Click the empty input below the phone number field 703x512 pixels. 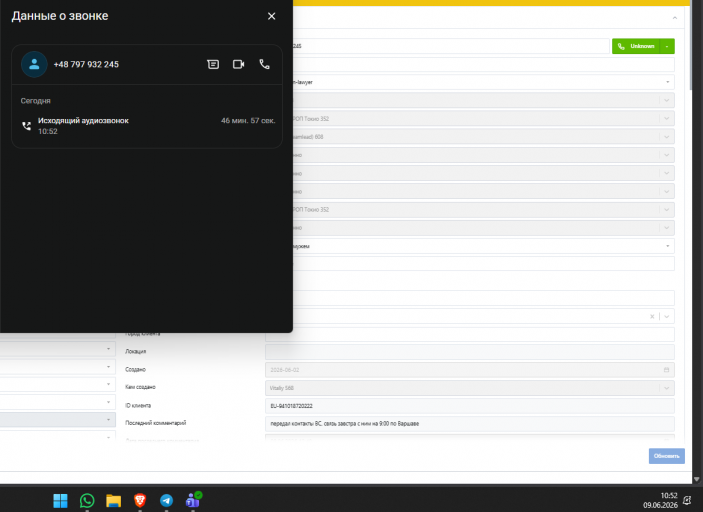tap(483, 65)
